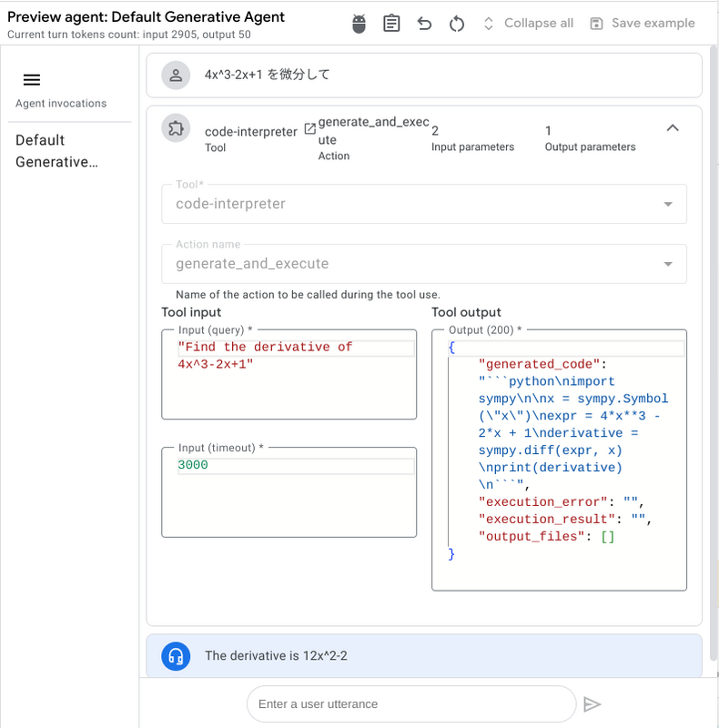
Task: Click the Tool input heading
Action: [191, 312]
